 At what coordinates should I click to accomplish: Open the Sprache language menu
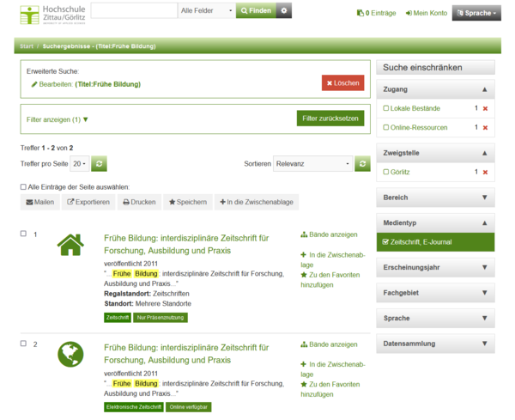click(476, 13)
